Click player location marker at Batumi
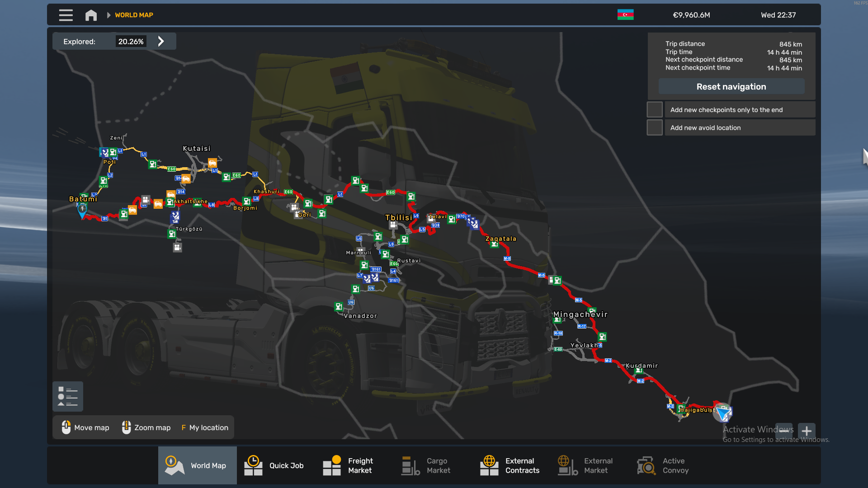 coord(82,210)
